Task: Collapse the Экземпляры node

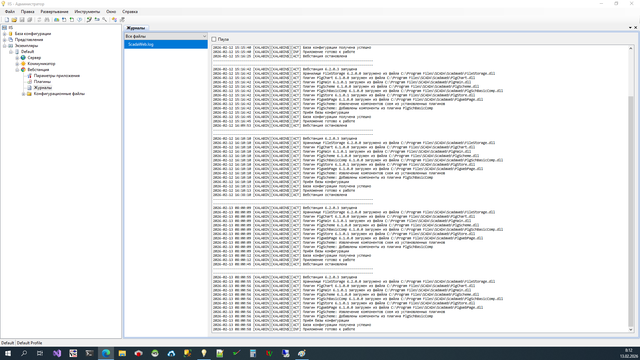Action: (x=4, y=46)
